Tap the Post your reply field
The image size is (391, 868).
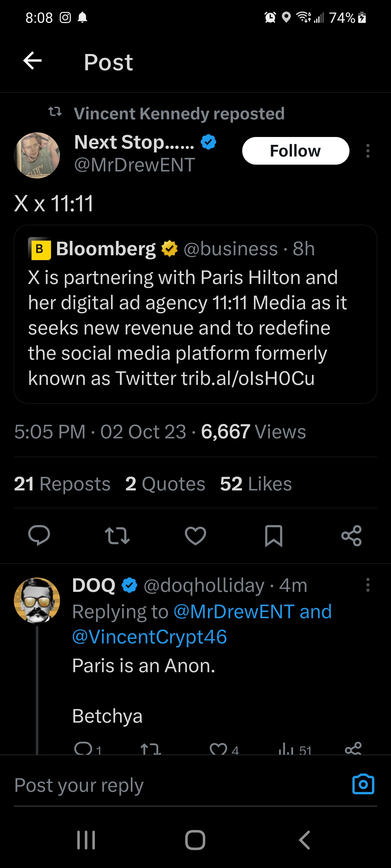click(169, 785)
